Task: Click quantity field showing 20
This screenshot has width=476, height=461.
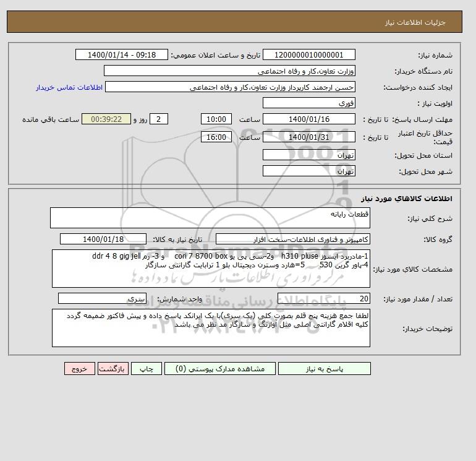Action: (x=323, y=299)
